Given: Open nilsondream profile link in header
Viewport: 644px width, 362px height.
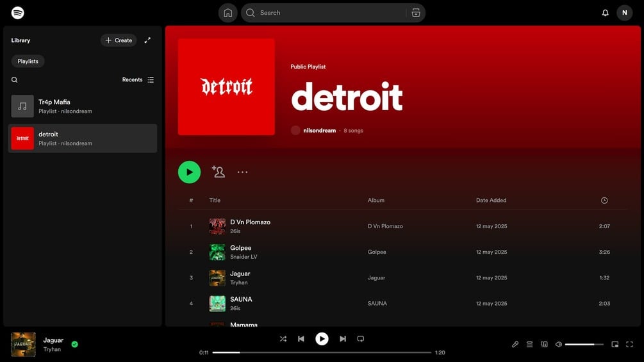Looking at the screenshot, I should [319, 131].
